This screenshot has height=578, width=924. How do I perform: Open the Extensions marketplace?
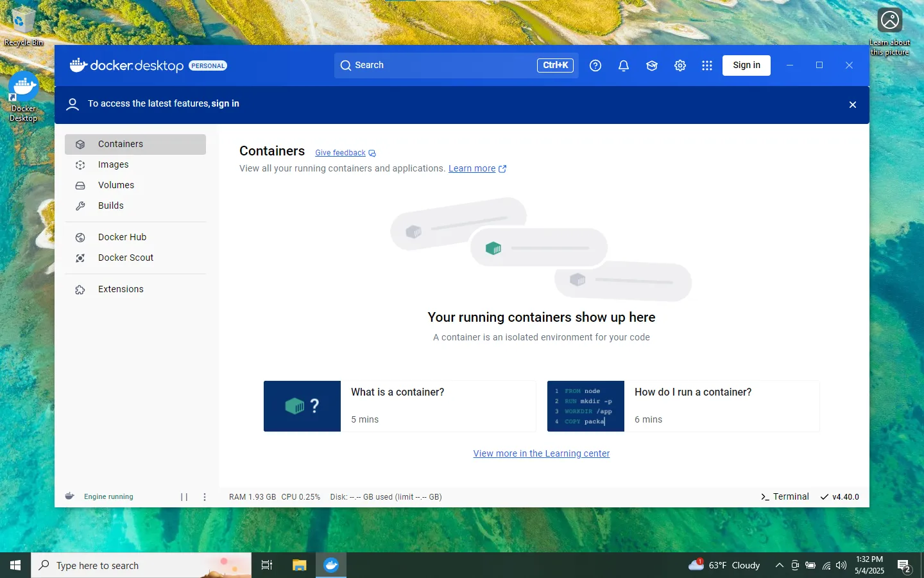[x=120, y=289]
